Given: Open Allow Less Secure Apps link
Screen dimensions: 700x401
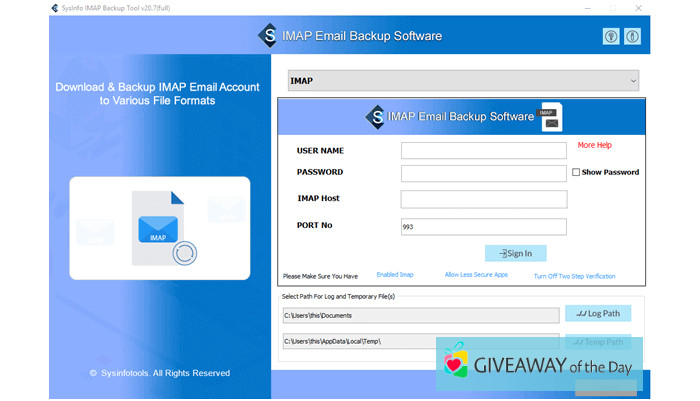Looking at the screenshot, I should [x=476, y=275].
